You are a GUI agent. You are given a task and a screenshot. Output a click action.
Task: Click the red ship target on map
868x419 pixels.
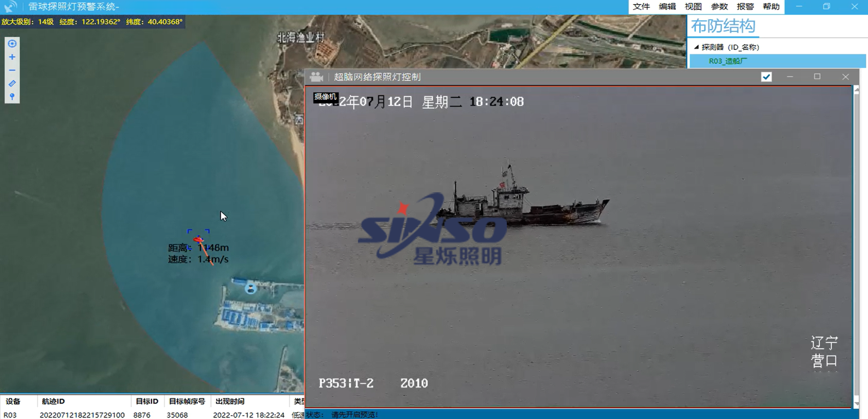[199, 239]
